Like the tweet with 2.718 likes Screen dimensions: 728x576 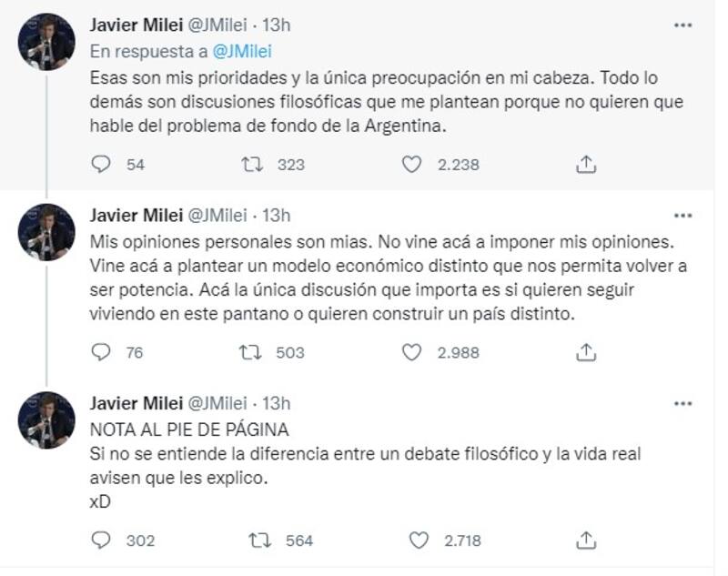[x=418, y=541]
